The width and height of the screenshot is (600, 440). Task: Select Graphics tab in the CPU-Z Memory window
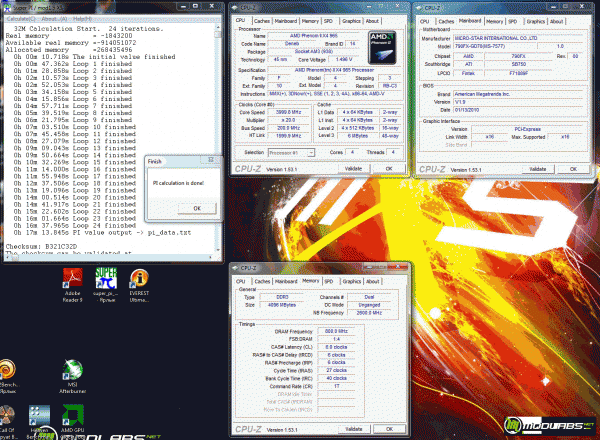352,281
